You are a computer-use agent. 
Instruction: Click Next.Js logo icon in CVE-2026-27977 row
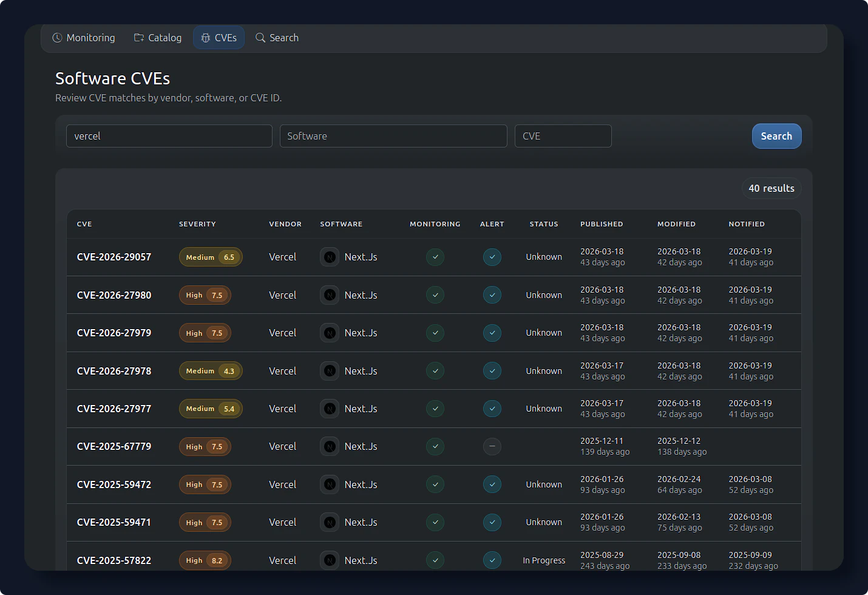pyautogui.click(x=330, y=409)
